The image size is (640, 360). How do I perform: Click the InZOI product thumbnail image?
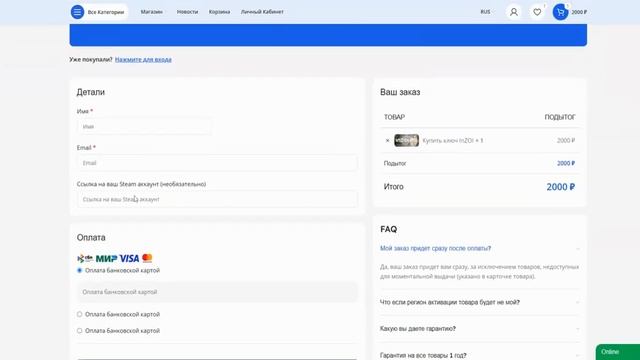click(x=406, y=140)
